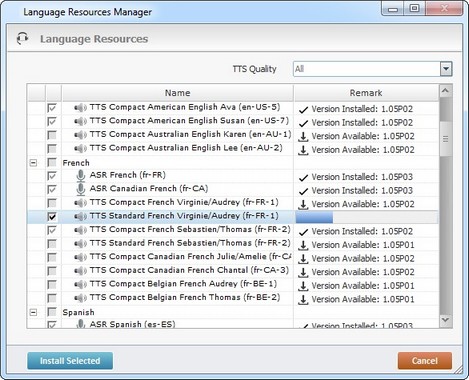
Task: Collapse the French language group
Action: pos(33,163)
